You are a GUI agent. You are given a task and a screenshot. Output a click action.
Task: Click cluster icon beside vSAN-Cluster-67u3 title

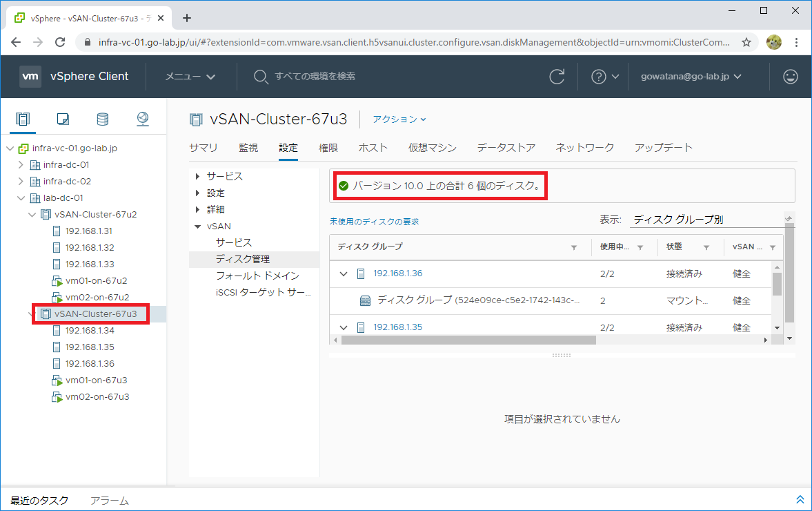(196, 119)
